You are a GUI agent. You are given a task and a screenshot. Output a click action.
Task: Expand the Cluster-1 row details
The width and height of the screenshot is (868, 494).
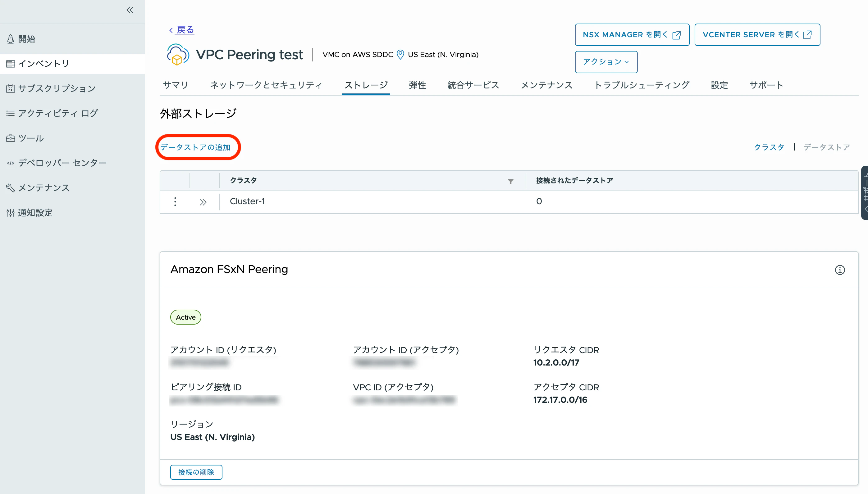[x=203, y=202]
